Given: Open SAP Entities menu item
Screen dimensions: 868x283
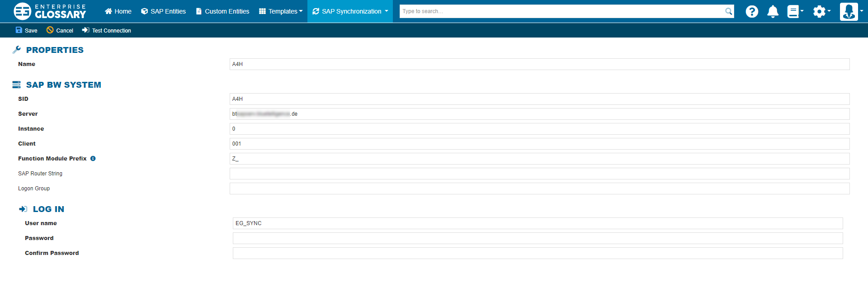Looking at the screenshot, I should point(163,11).
